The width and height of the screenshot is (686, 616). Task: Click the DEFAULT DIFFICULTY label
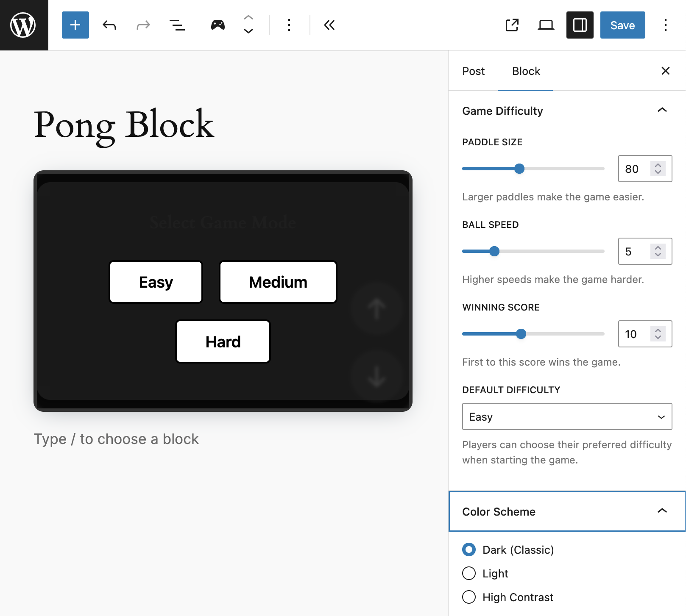pyautogui.click(x=511, y=390)
